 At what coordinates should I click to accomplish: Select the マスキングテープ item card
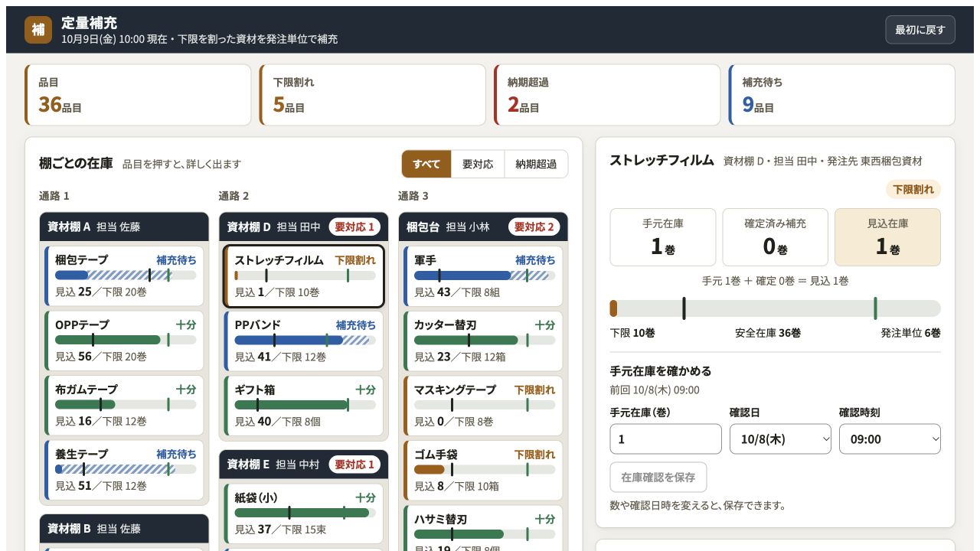[x=483, y=406]
